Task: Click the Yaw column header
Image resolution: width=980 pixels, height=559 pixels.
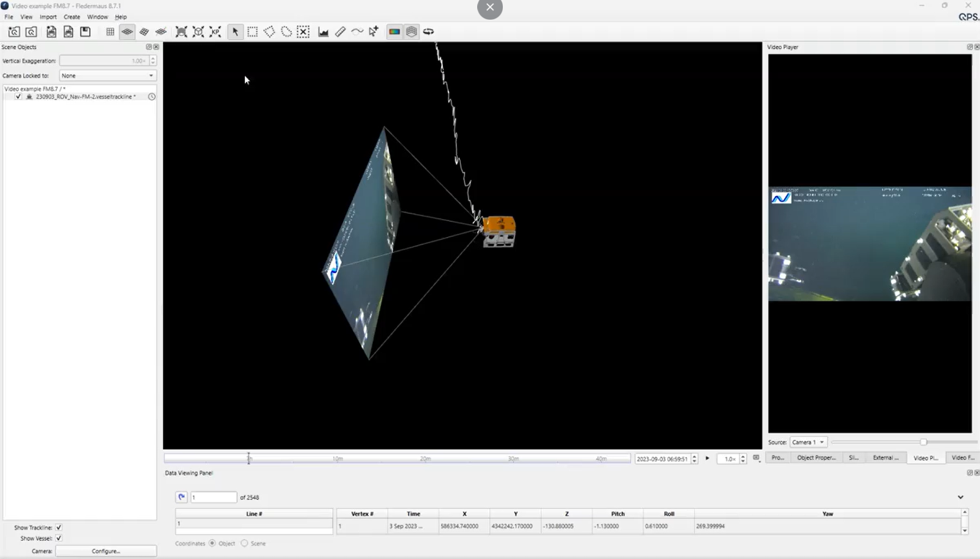Action: [x=827, y=514]
